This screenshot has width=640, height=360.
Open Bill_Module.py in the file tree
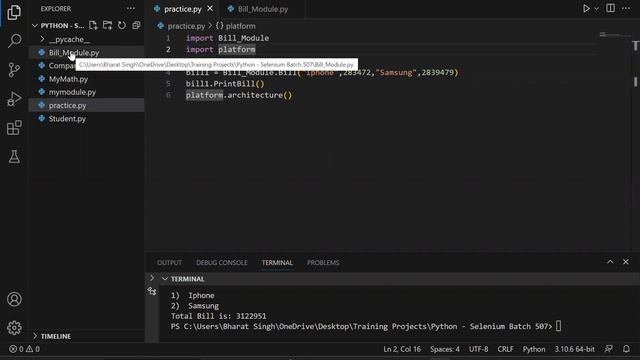pyautogui.click(x=74, y=53)
